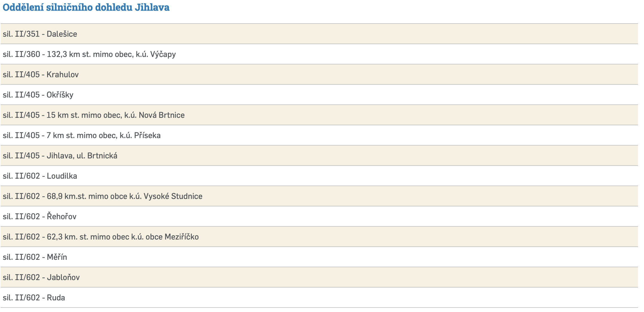The height and width of the screenshot is (312, 644).
Task: Click the II/602 Měřín row
Action: (x=35, y=257)
